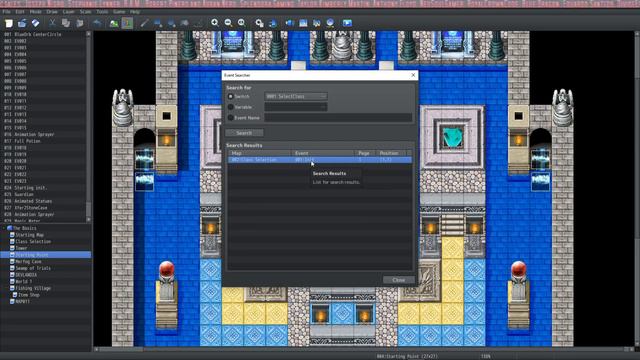Click the Cut scissors icon
Viewport: 640px width, 360px height.
point(52,23)
